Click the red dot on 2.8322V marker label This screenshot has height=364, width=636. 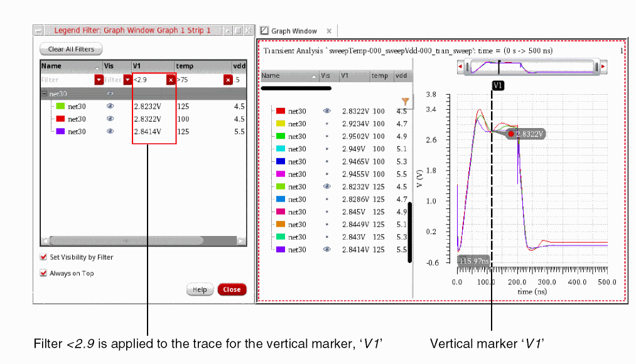pos(512,134)
